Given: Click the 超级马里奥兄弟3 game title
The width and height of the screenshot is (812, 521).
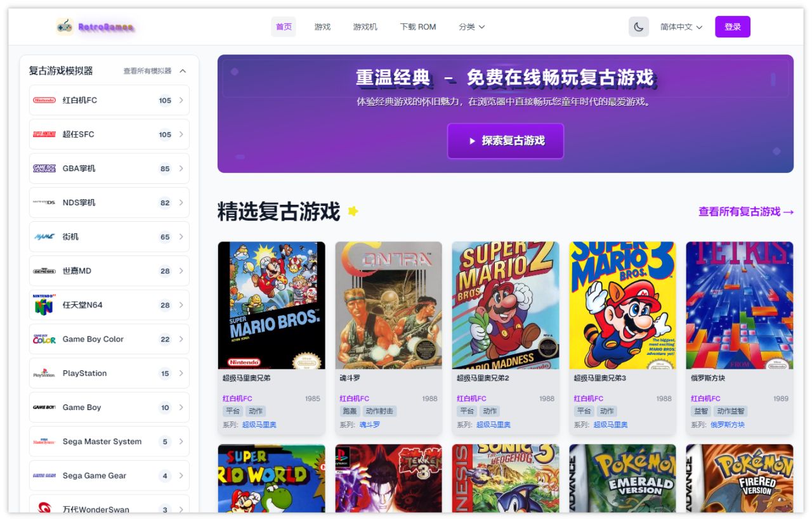Looking at the screenshot, I should coord(600,378).
